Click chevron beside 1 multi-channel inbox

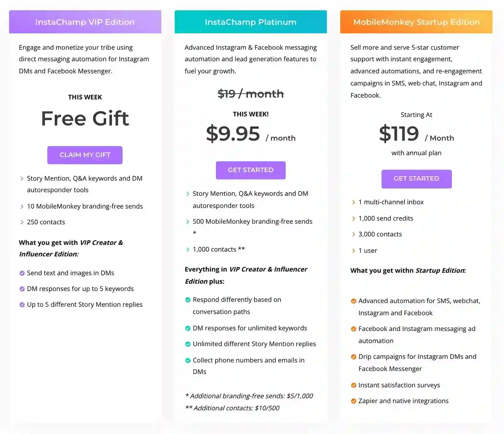point(353,202)
